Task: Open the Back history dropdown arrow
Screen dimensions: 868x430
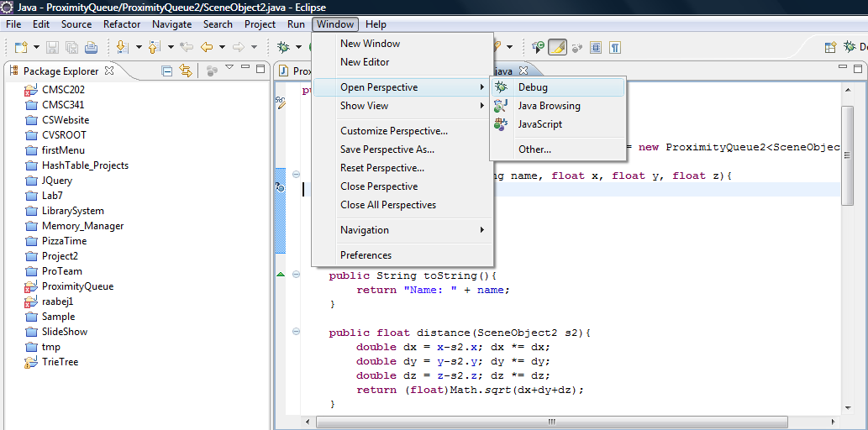Action: [x=222, y=48]
